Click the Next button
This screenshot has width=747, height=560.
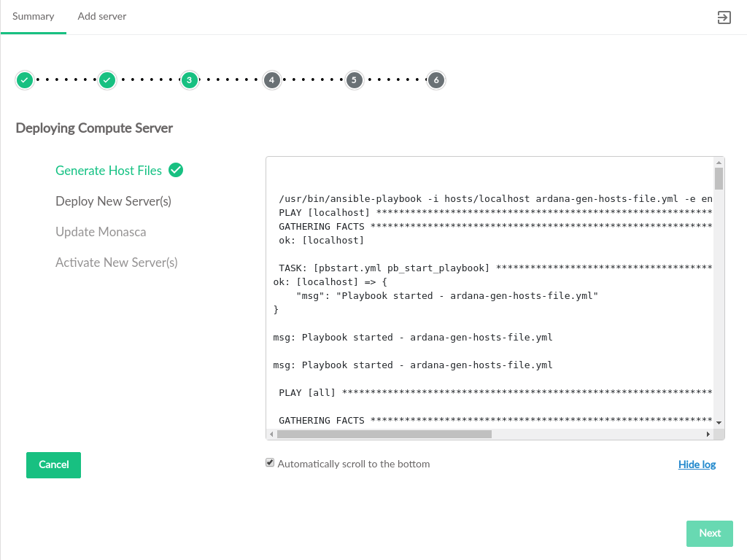pos(709,533)
